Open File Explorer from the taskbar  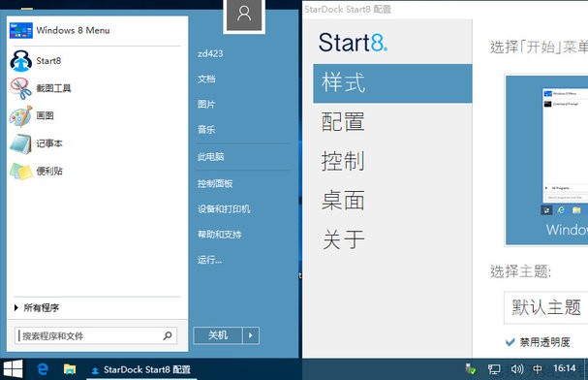point(70,369)
